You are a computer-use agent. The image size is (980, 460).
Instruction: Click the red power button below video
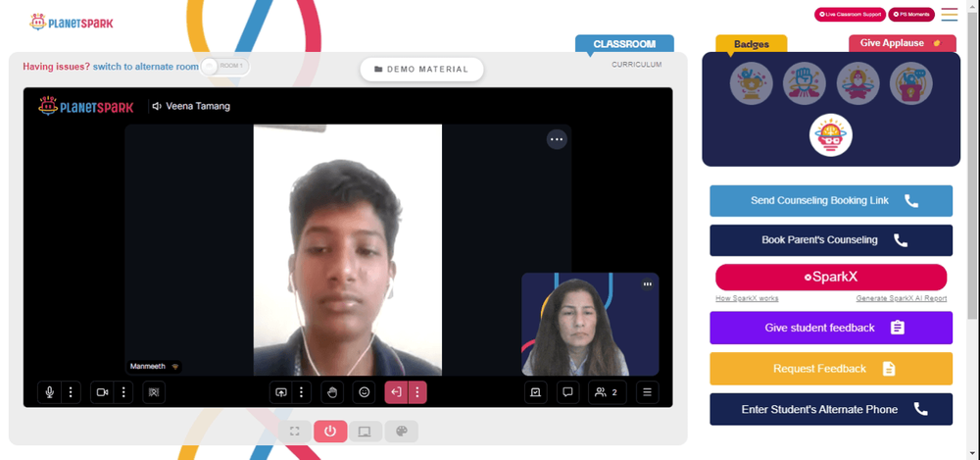(x=330, y=432)
